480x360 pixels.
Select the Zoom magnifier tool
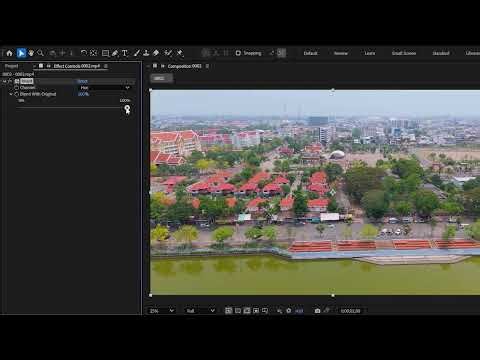pos(41,53)
